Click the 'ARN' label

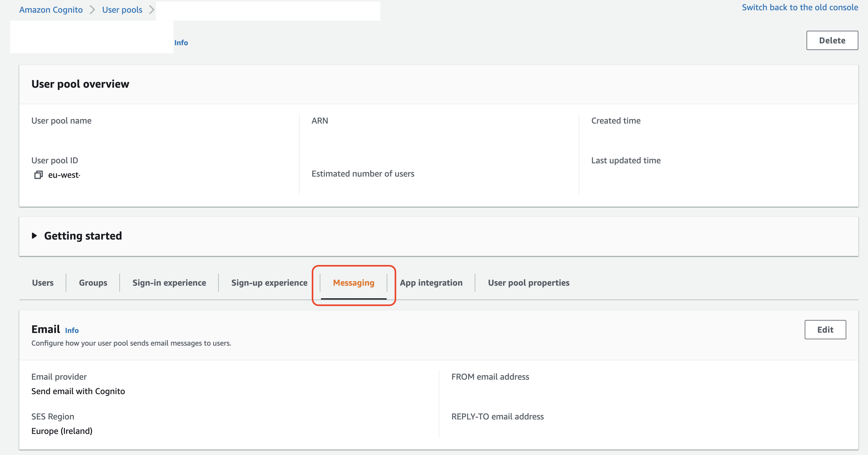coord(319,121)
